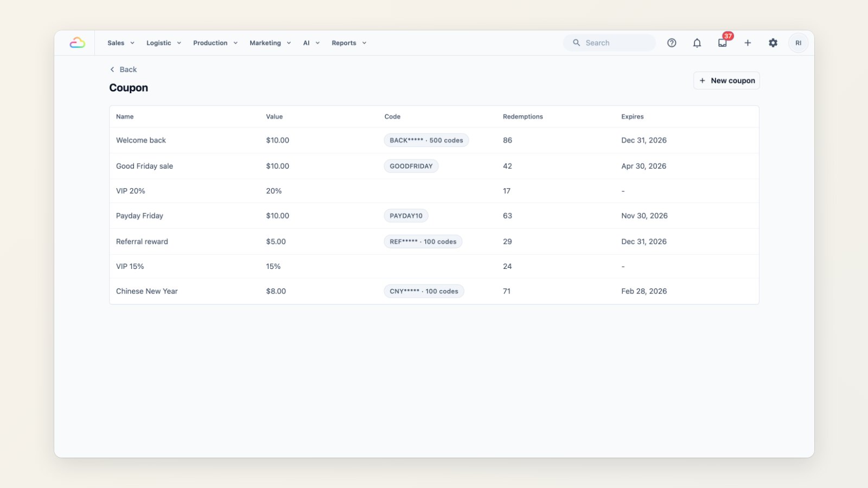This screenshot has height=488, width=868.
Task: Click the magnifier icon in the search box
Action: click(576, 43)
